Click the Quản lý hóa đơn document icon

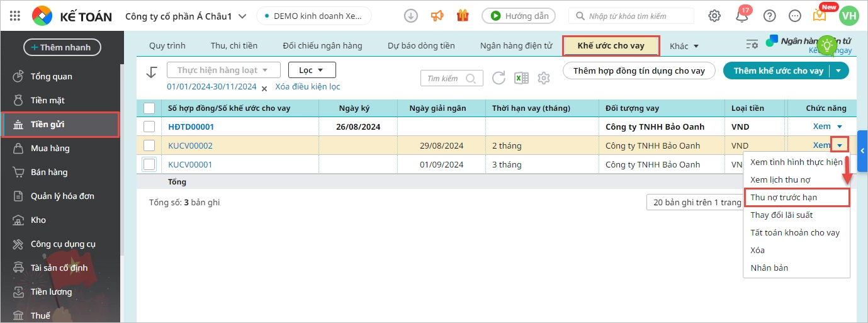click(x=18, y=196)
